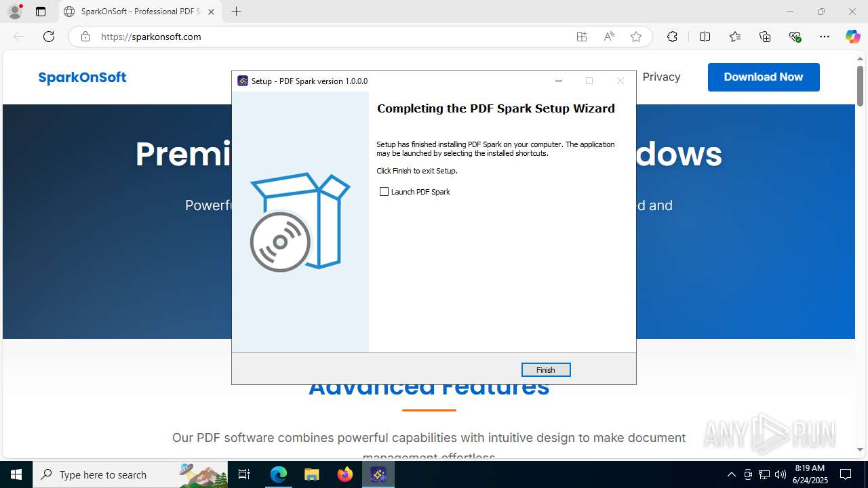Open File Explorer from the taskbar
Viewport: 868px width, 488px height.
coord(311,474)
